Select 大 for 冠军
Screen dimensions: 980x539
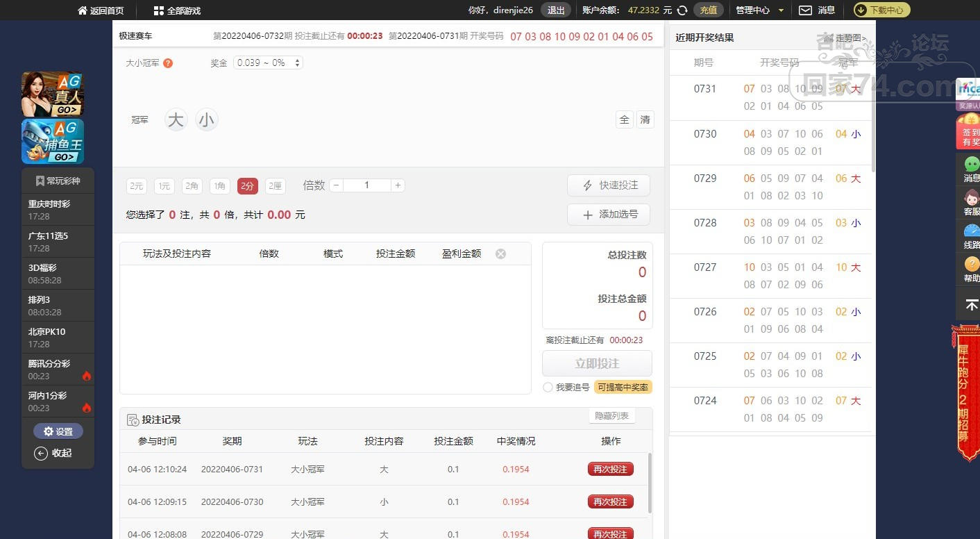coord(176,120)
